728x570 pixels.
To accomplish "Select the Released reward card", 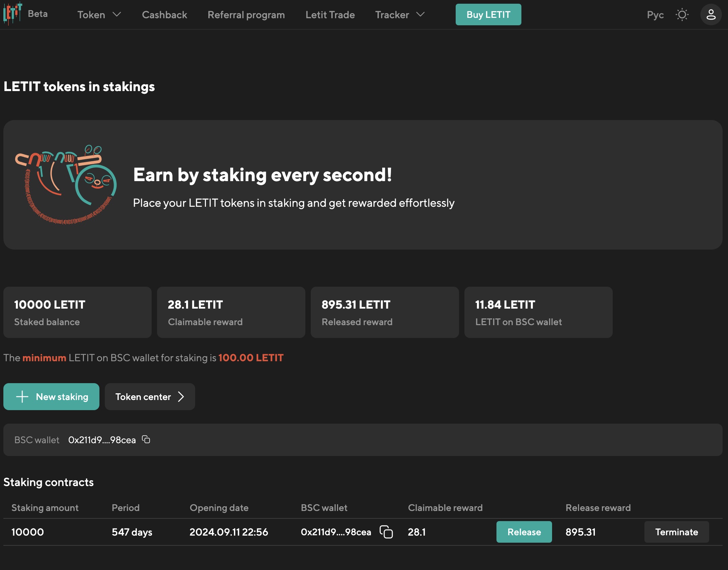I will pos(385,312).
